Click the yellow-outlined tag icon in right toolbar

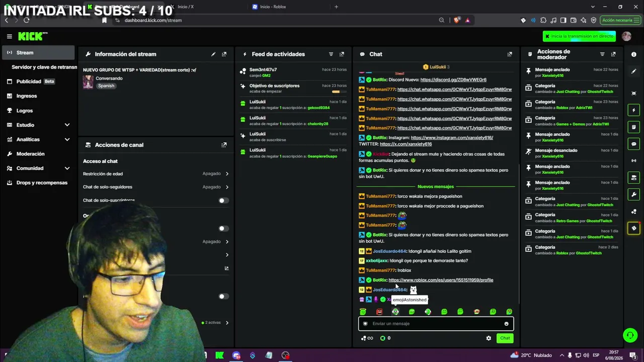pos(634,228)
